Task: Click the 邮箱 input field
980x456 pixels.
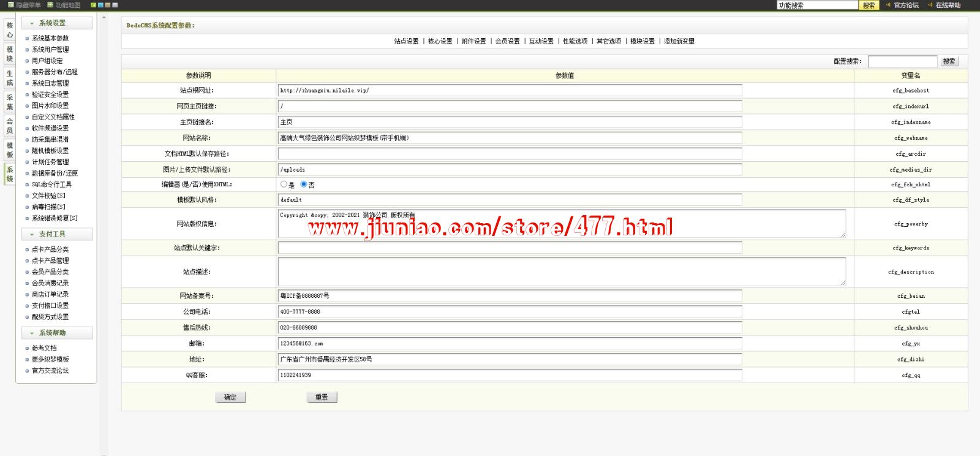Action: tap(510, 344)
